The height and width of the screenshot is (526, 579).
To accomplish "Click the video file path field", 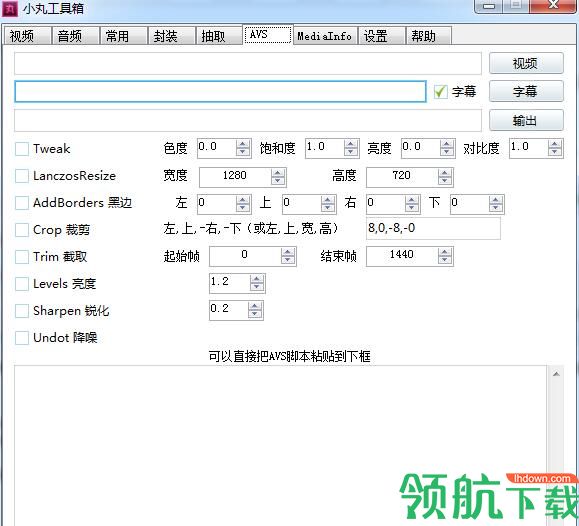I will point(248,63).
